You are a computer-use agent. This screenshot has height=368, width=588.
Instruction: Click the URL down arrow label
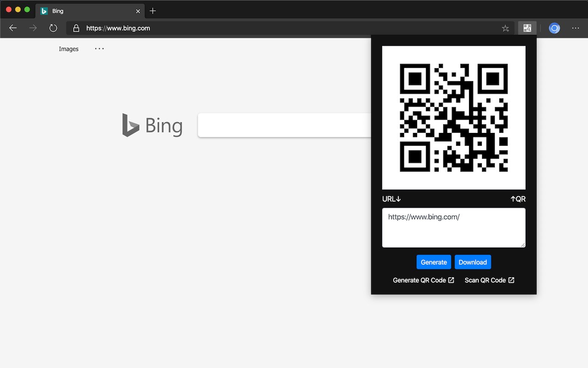(x=392, y=199)
